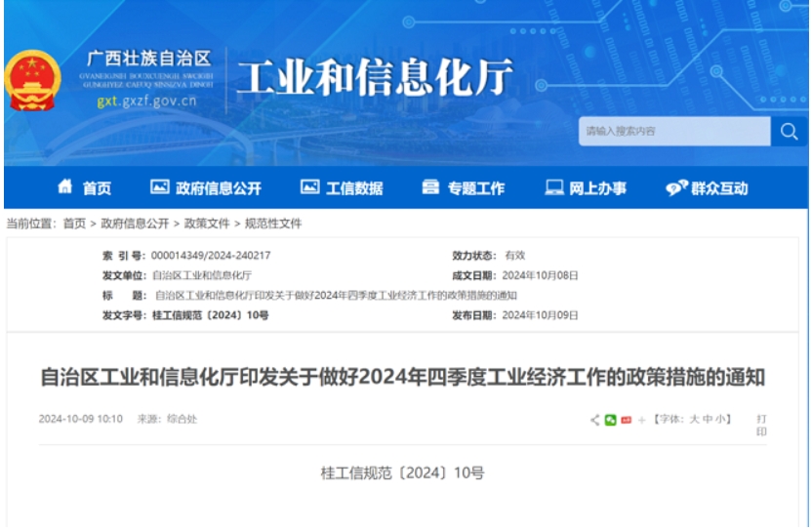Set font size to 大

pos(695,420)
